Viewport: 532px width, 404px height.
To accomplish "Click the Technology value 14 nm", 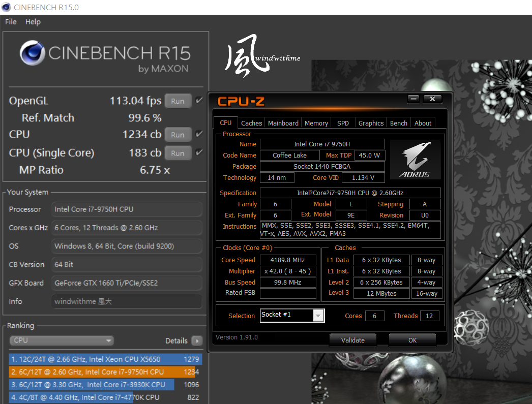I will point(277,177).
